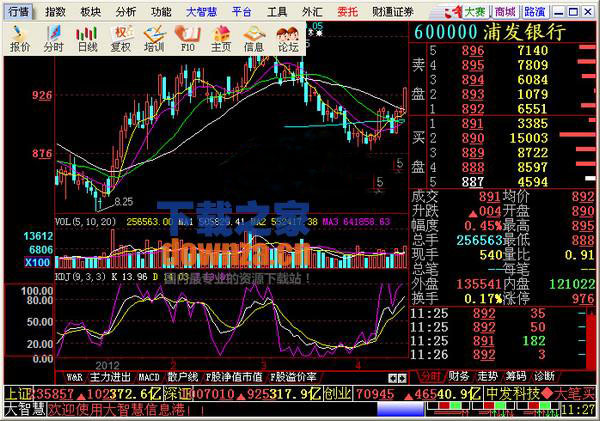Click the X100 volume unit label
Viewport: 600px width, 421px height.
click(37, 263)
